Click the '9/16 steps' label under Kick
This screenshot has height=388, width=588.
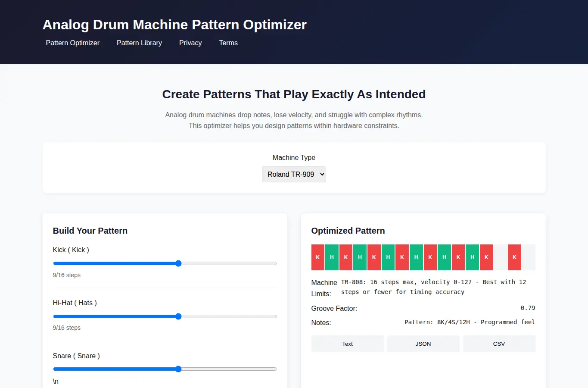[67, 275]
